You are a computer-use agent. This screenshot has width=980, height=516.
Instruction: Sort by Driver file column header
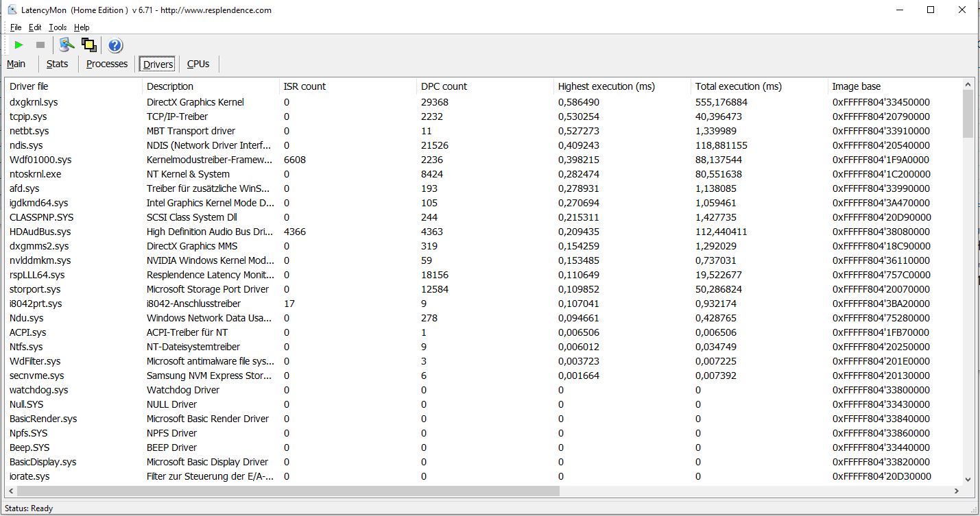(x=74, y=86)
